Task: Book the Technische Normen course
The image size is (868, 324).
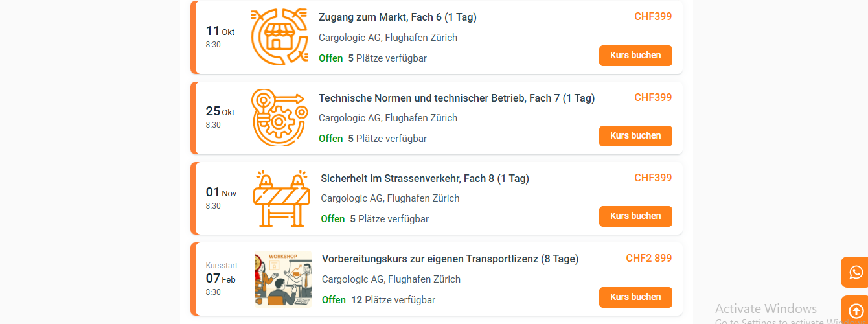Action: (635, 136)
